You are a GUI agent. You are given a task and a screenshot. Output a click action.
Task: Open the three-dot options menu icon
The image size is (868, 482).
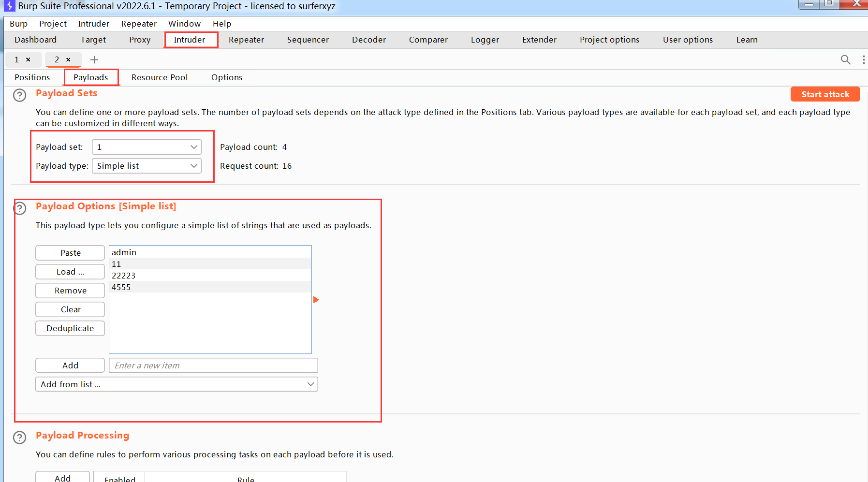(x=863, y=59)
